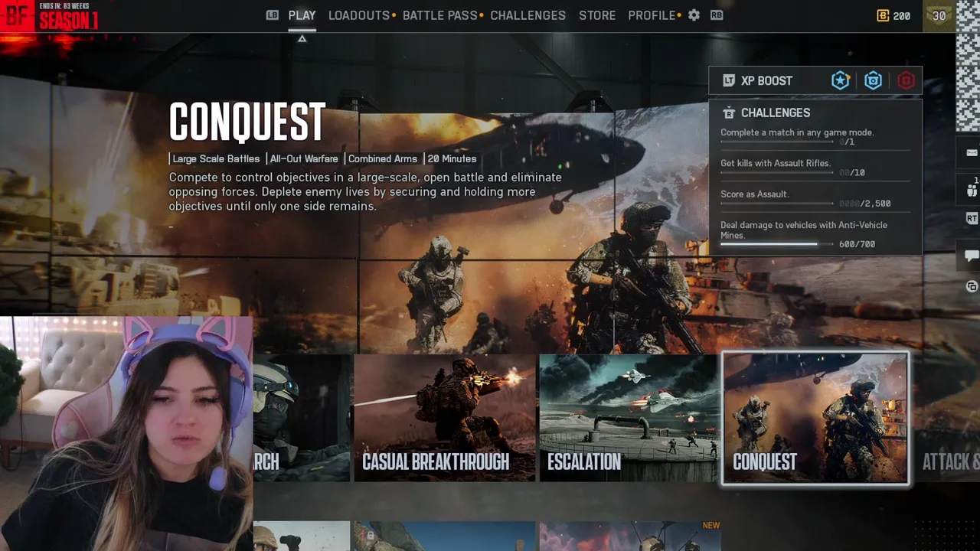Image resolution: width=980 pixels, height=551 pixels.
Task: Switch to the Play tab
Action: click(x=302, y=15)
